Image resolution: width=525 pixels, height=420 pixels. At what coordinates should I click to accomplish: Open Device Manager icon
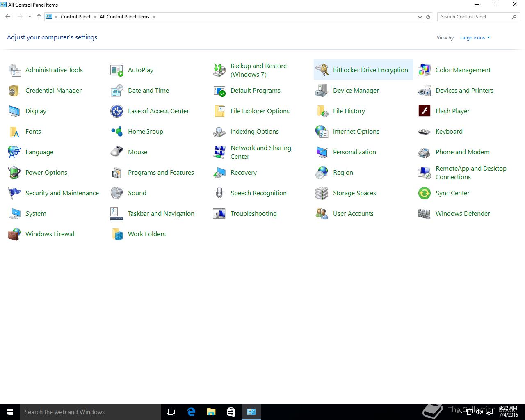[322, 91]
